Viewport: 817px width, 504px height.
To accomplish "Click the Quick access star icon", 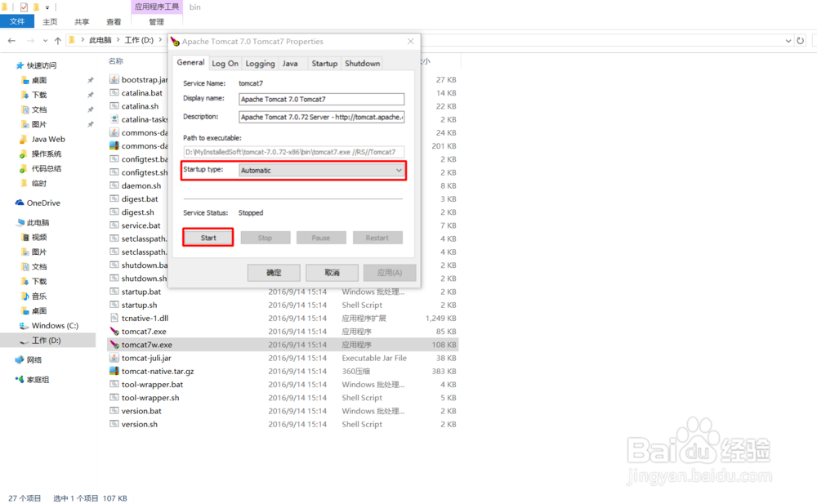I will pyautogui.click(x=20, y=65).
